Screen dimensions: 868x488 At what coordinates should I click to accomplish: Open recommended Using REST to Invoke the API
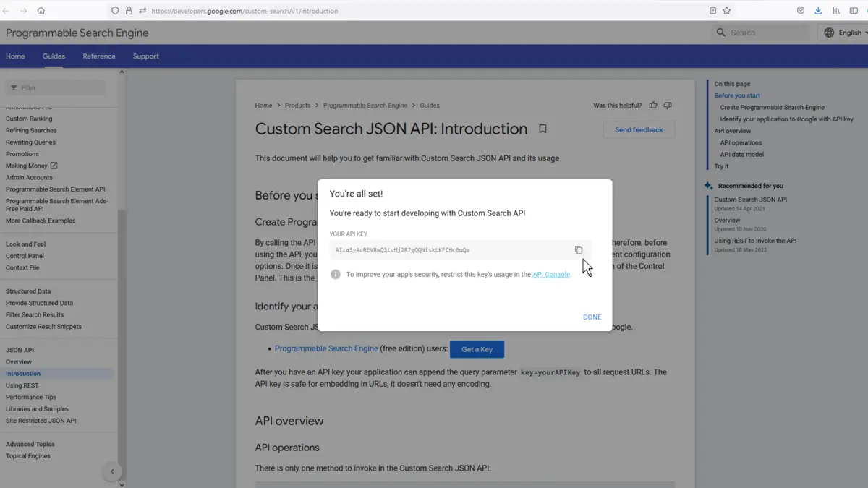point(755,241)
